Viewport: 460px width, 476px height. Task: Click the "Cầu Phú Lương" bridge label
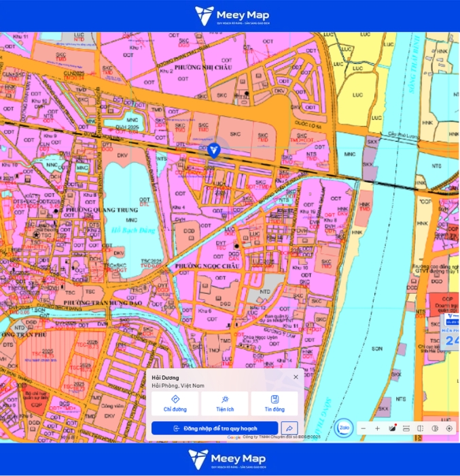pos(403,136)
